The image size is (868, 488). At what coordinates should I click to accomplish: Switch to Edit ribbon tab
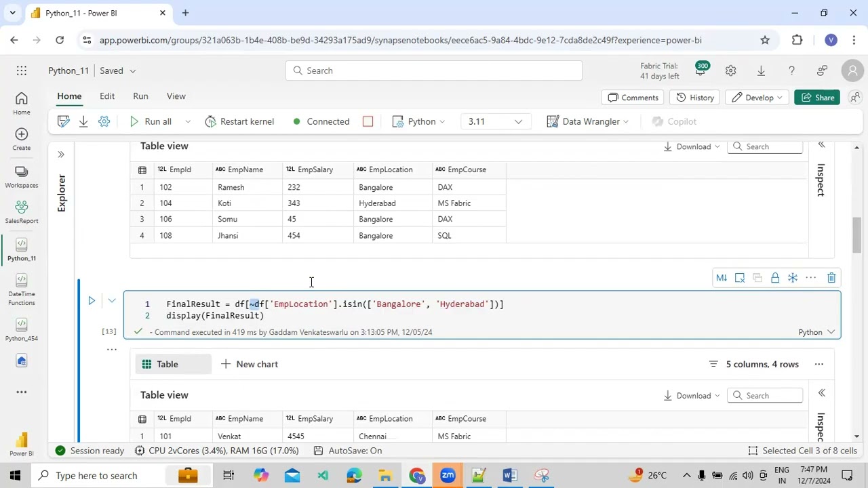pos(107,96)
